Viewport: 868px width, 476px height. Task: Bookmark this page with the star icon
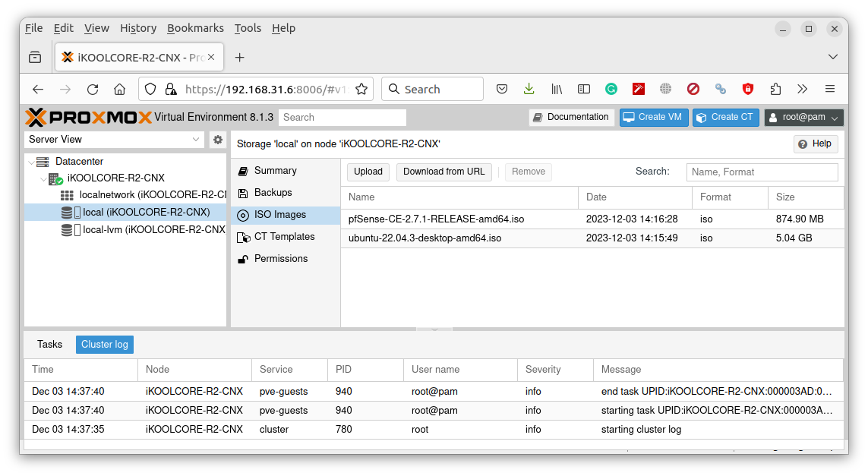click(361, 89)
